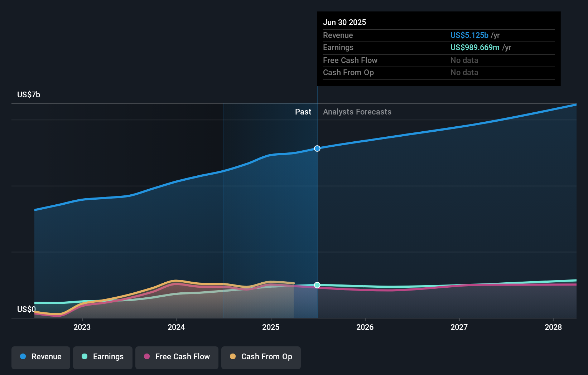The image size is (588, 375).
Task: Toggle the Revenue series in the legend
Action: 41,357
